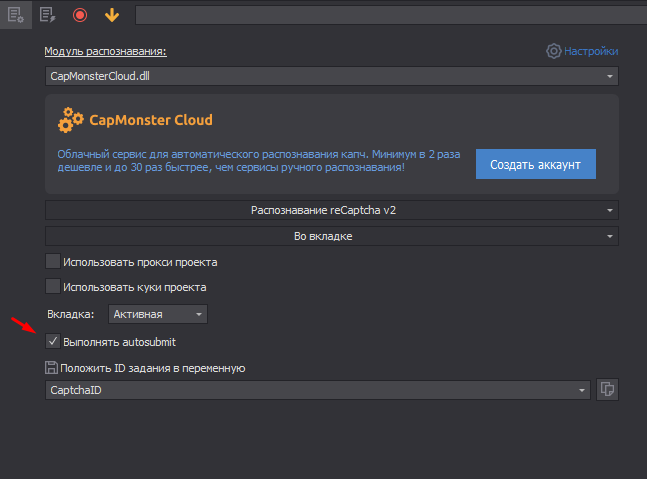
Task: Uncheck Выполнять autosubmit checkbox
Action: pos(53,342)
